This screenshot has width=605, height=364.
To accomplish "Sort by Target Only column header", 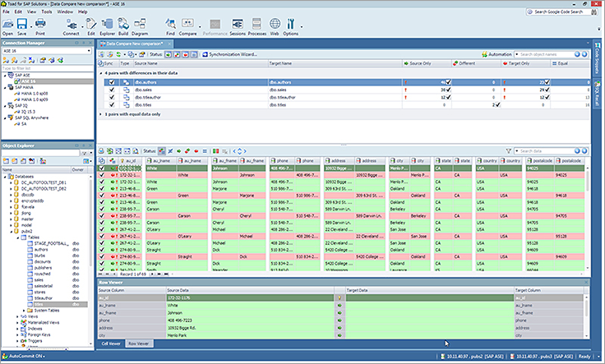I will click(x=525, y=63).
